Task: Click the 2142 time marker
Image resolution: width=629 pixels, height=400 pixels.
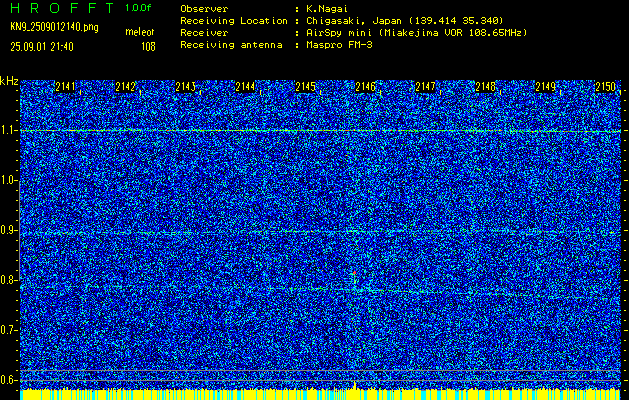Action: (125, 87)
